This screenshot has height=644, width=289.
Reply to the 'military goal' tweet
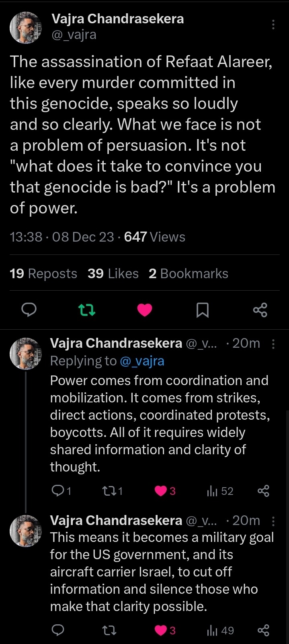[x=59, y=630]
